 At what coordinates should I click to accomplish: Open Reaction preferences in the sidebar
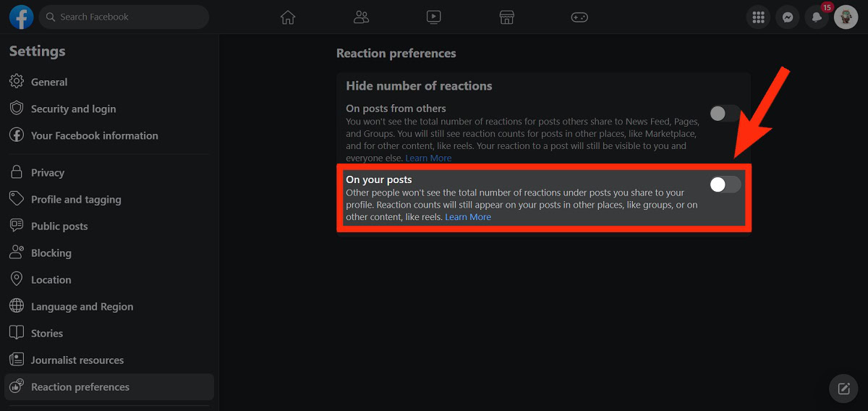pyautogui.click(x=80, y=387)
